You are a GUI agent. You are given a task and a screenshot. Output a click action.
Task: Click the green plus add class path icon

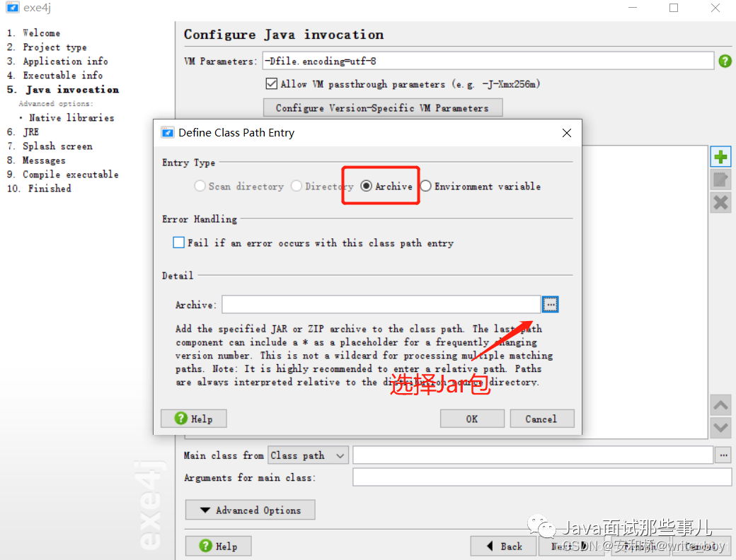[x=720, y=157]
